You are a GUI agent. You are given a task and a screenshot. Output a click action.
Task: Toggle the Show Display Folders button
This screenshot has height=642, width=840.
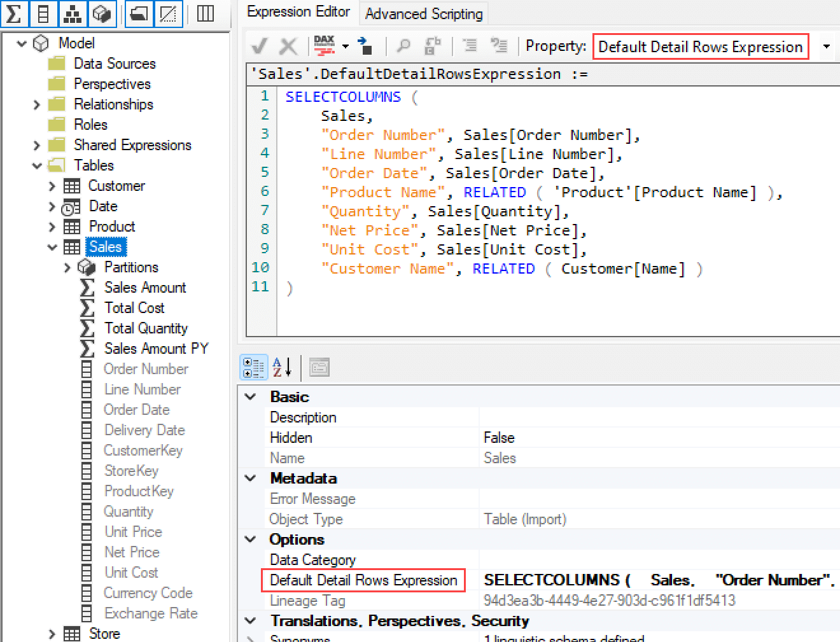pyautogui.click(x=138, y=13)
